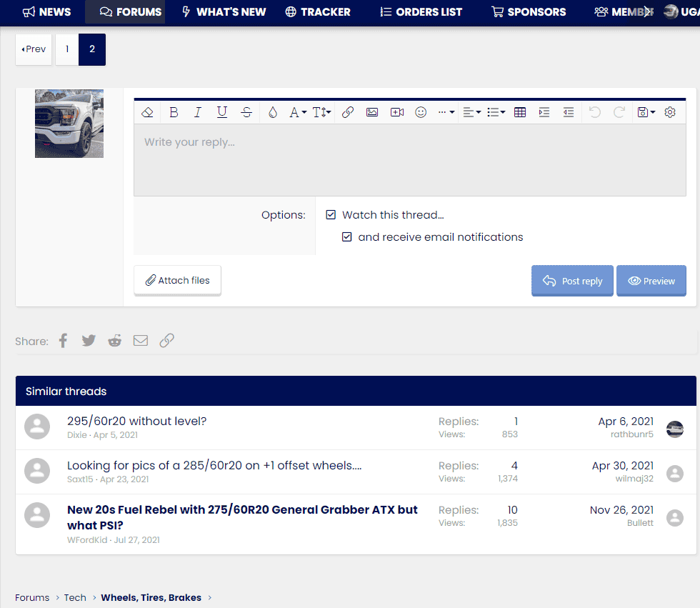Insert an image into the reply
Viewport: 700px width, 608px height.
coord(372,112)
